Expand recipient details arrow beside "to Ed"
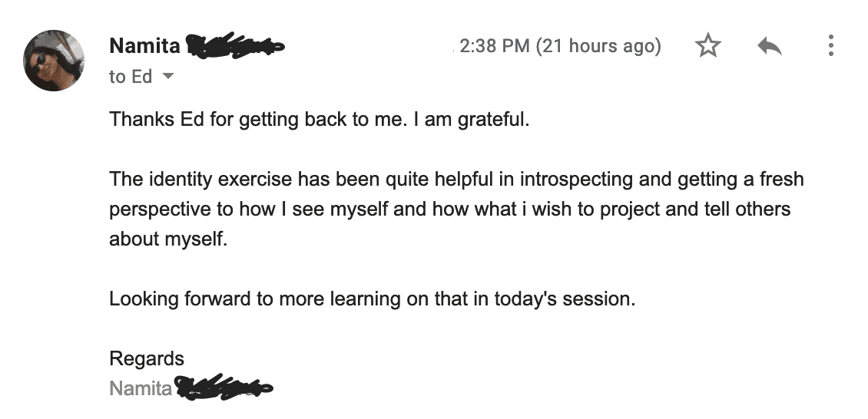This screenshot has height=419, width=868. [167, 76]
